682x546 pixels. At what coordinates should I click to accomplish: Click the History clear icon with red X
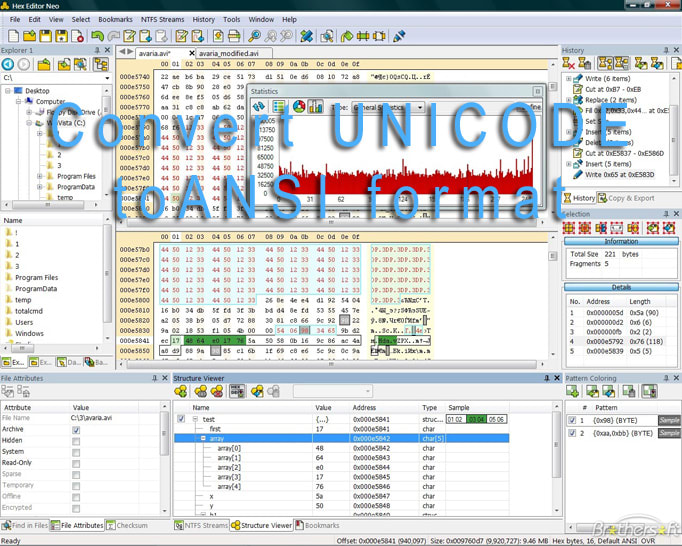[568, 64]
